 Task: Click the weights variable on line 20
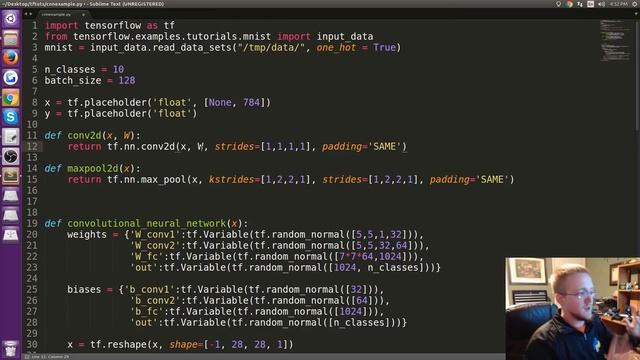[x=87, y=234]
